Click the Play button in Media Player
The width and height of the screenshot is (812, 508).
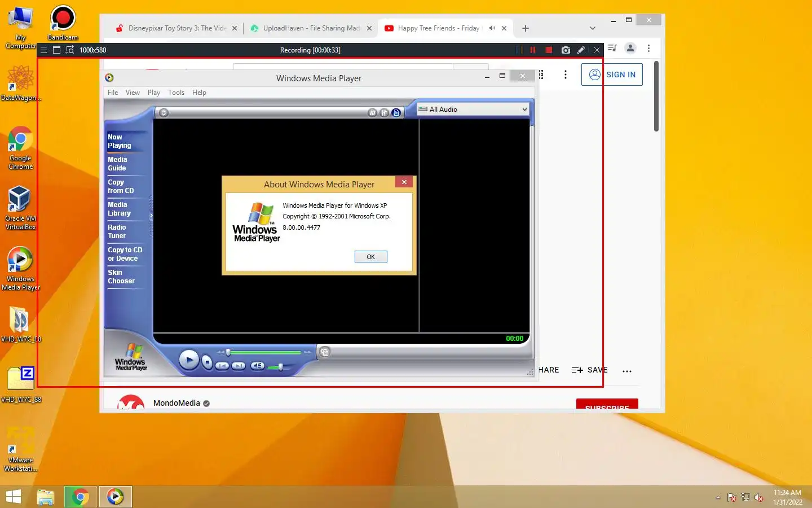click(189, 360)
